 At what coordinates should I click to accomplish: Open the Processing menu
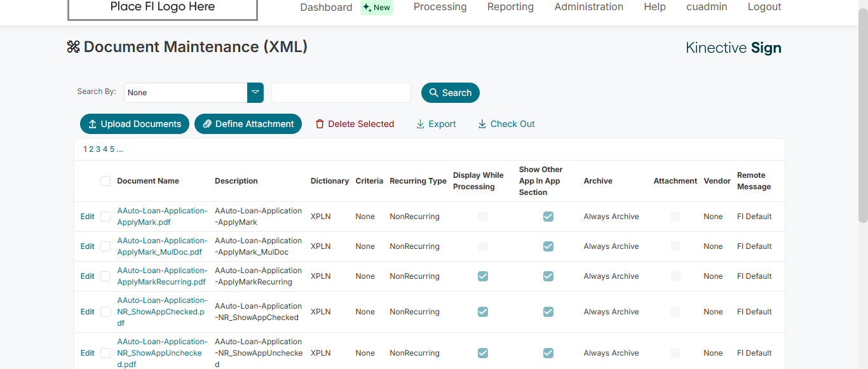(x=440, y=7)
